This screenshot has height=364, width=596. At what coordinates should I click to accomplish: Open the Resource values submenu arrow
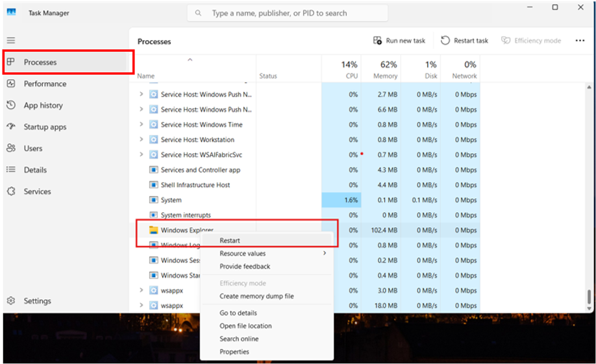(x=325, y=253)
